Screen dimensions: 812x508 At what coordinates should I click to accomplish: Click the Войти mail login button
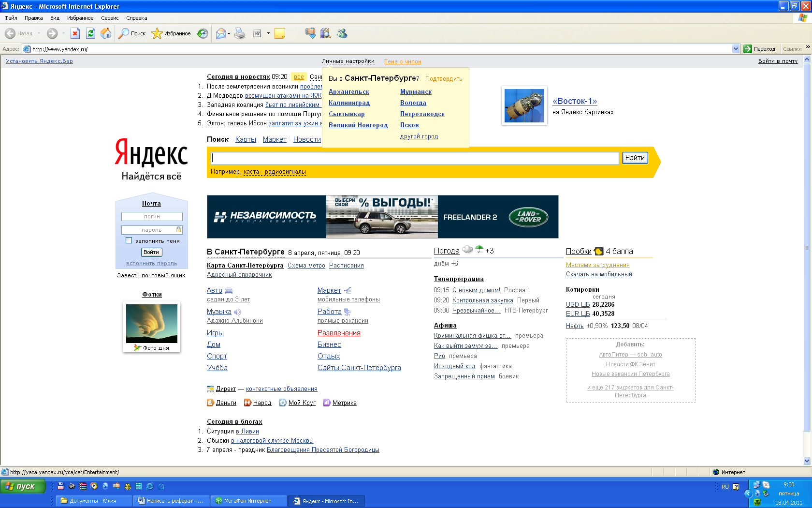click(x=151, y=252)
